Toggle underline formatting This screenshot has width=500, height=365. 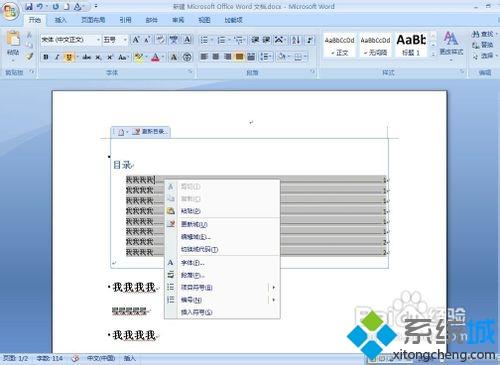(x=69, y=57)
